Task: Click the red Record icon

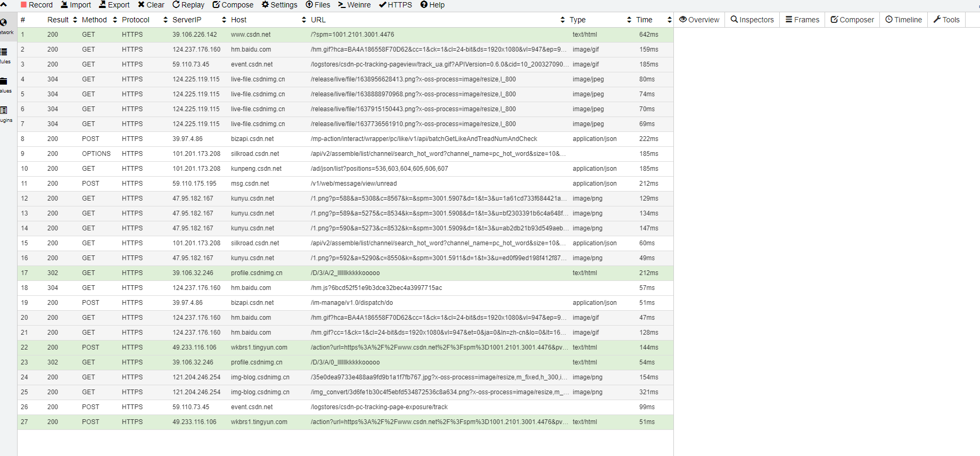Action: (x=23, y=5)
